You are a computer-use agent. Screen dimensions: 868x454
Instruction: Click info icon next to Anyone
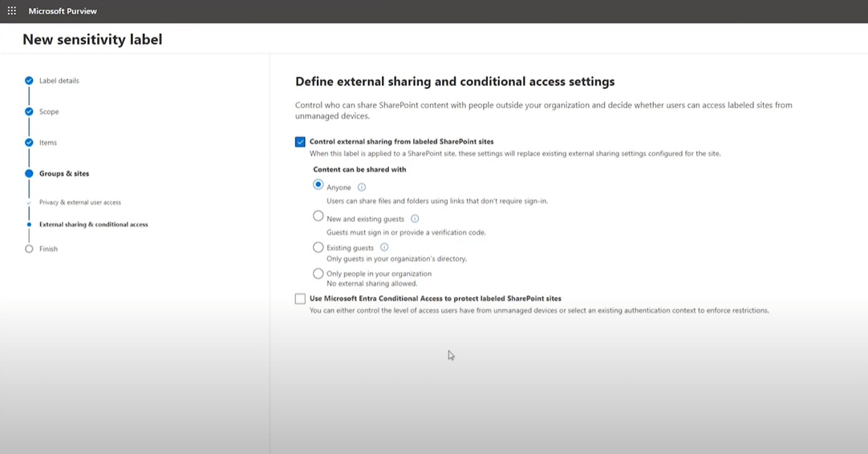(362, 187)
